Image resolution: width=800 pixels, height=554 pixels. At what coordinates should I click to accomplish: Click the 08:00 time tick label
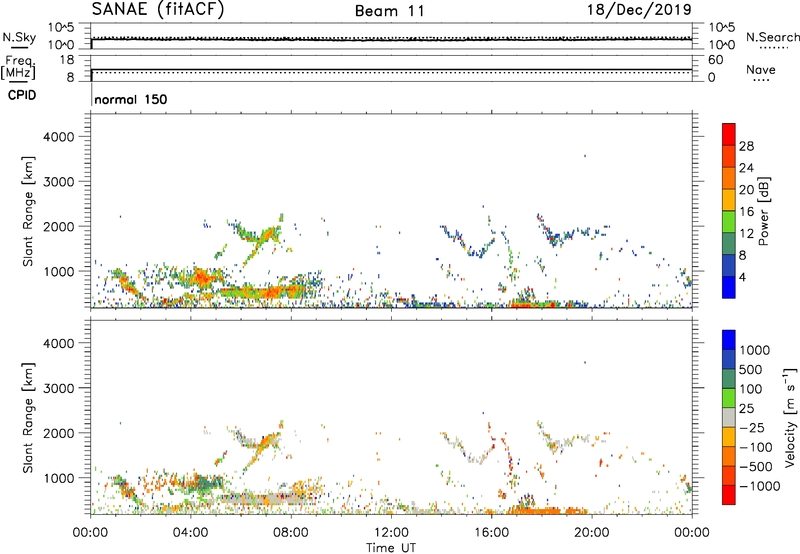coord(291,533)
